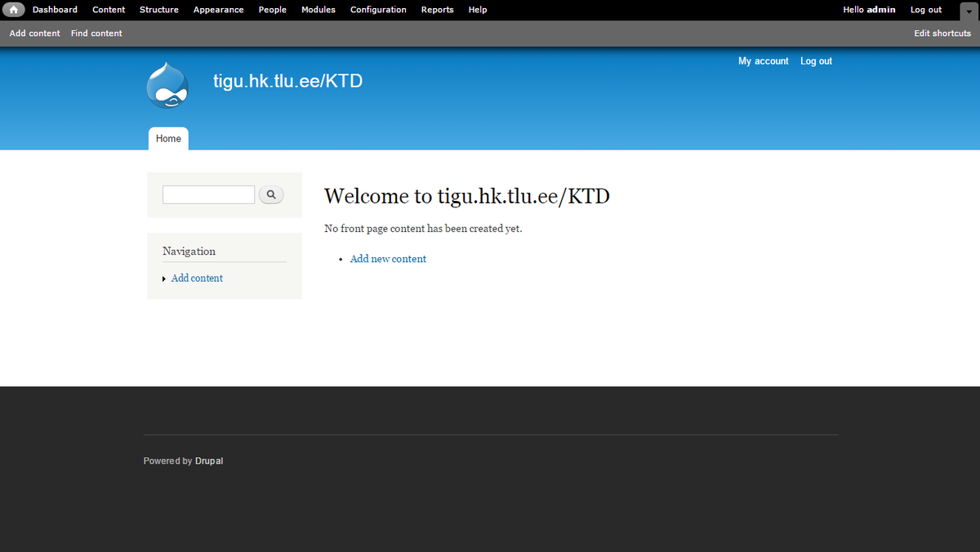
Task: Click the home icon in the admin toolbar
Action: click(13, 9)
